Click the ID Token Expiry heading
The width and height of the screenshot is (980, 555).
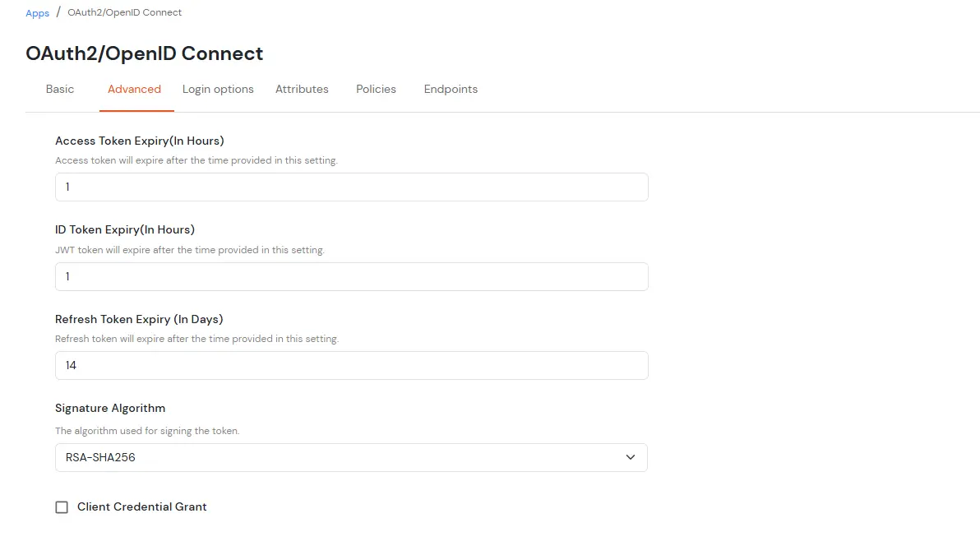pyautogui.click(x=125, y=229)
